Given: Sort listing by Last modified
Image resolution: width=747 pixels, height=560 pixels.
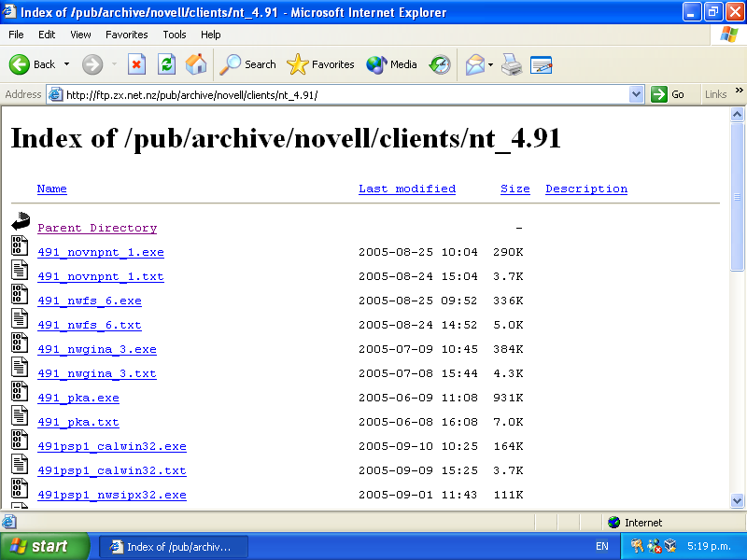Looking at the screenshot, I should 407,189.
